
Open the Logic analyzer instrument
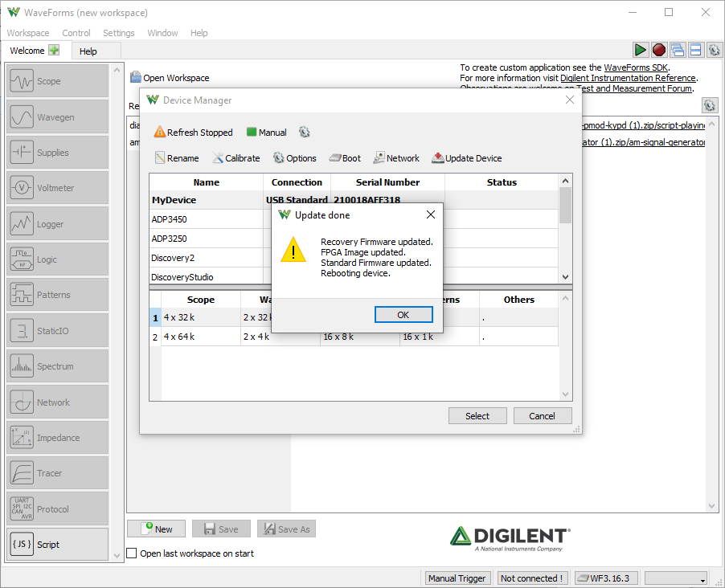coord(57,259)
